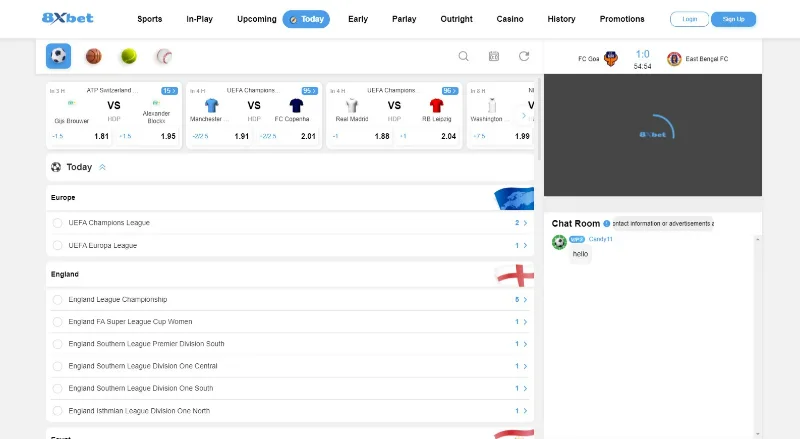Image resolution: width=800 pixels, height=439 pixels.
Task: Select the soccer ball sport icon
Action: point(59,56)
